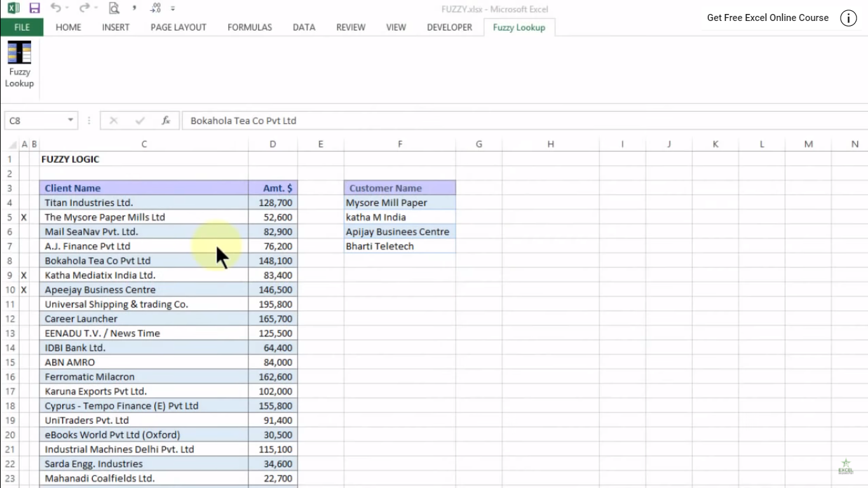Customize the Quick Access Toolbar
Screen dimensions: 868x488
[173, 9]
